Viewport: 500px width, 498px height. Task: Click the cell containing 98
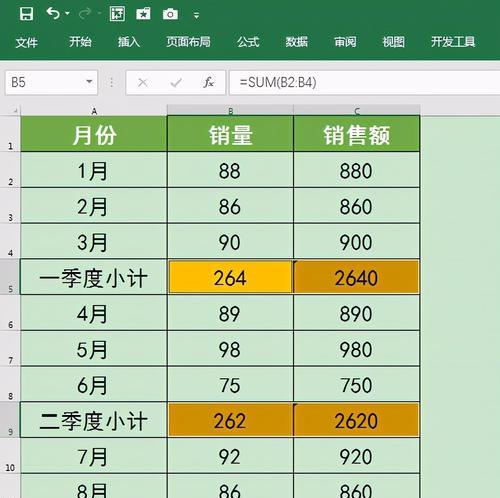pos(230,349)
